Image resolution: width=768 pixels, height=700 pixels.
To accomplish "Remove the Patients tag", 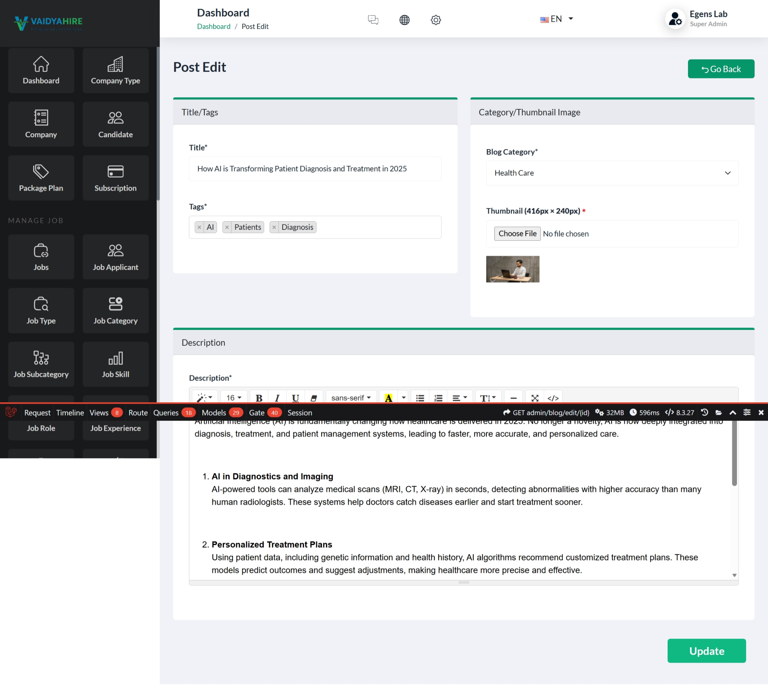I will click(x=227, y=227).
